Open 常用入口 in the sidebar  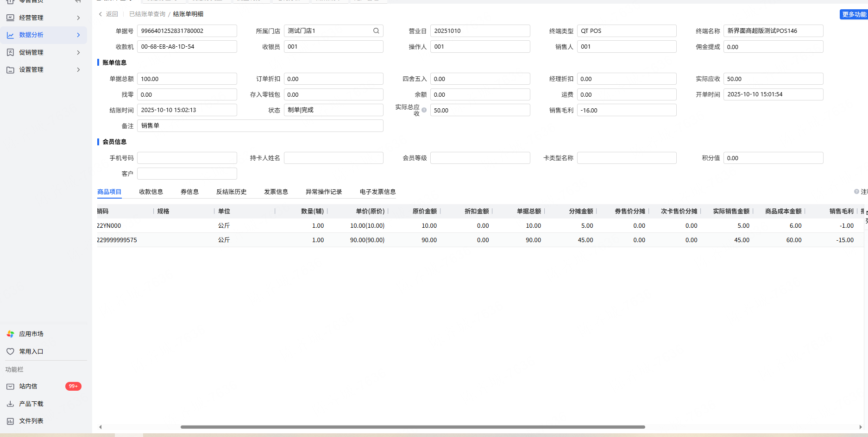pyautogui.click(x=31, y=352)
